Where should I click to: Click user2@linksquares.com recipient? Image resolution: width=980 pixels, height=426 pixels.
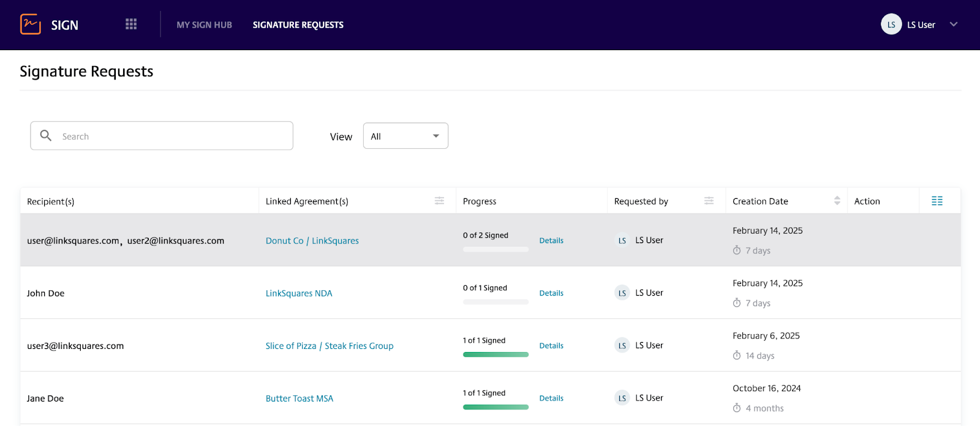176,241
